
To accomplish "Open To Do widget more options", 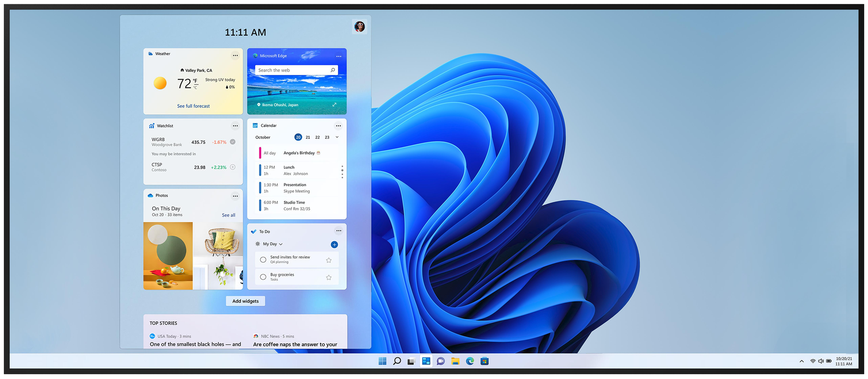I will click(339, 231).
